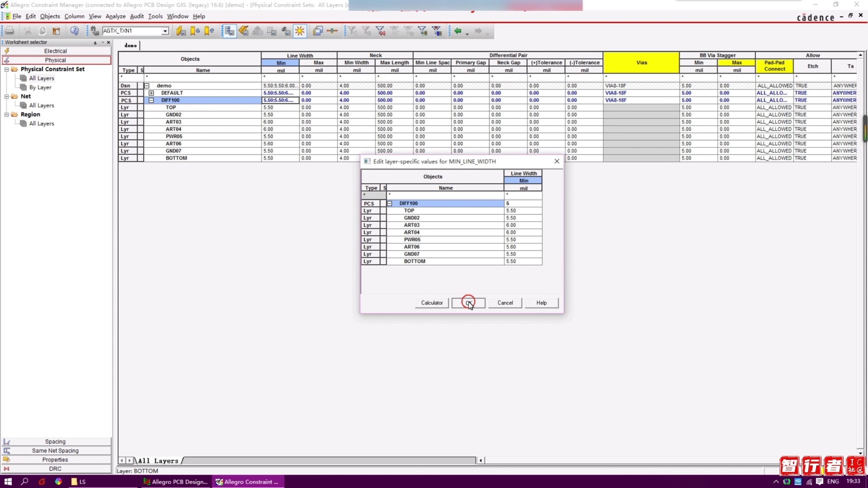Click the grid table toolbar icon
The height and width of the screenshot is (488, 868).
tap(271, 31)
